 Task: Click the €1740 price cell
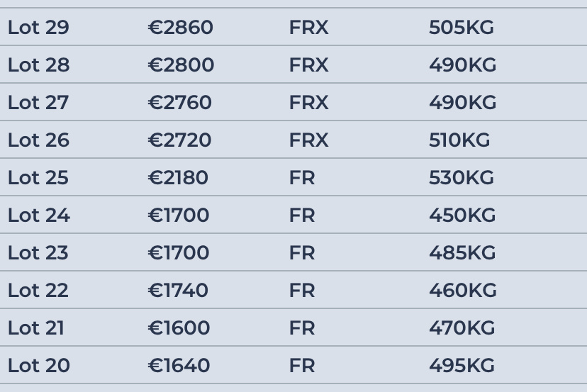(x=178, y=290)
